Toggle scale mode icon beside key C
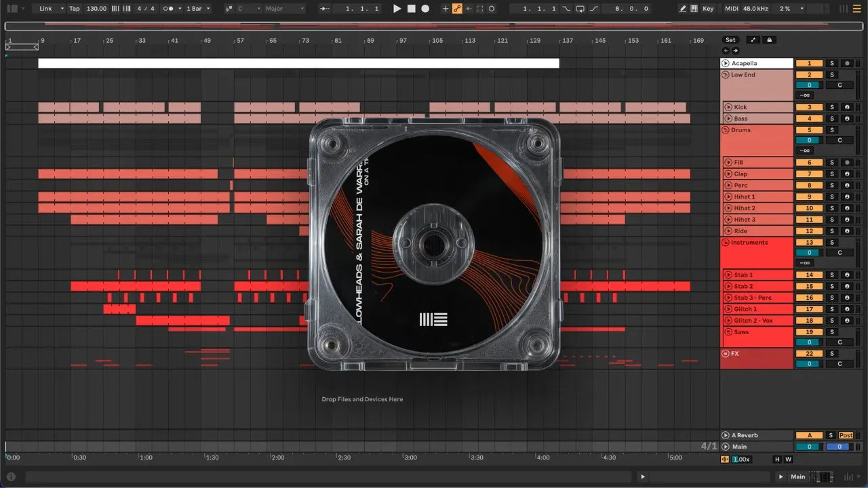The image size is (868, 488). click(229, 9)
